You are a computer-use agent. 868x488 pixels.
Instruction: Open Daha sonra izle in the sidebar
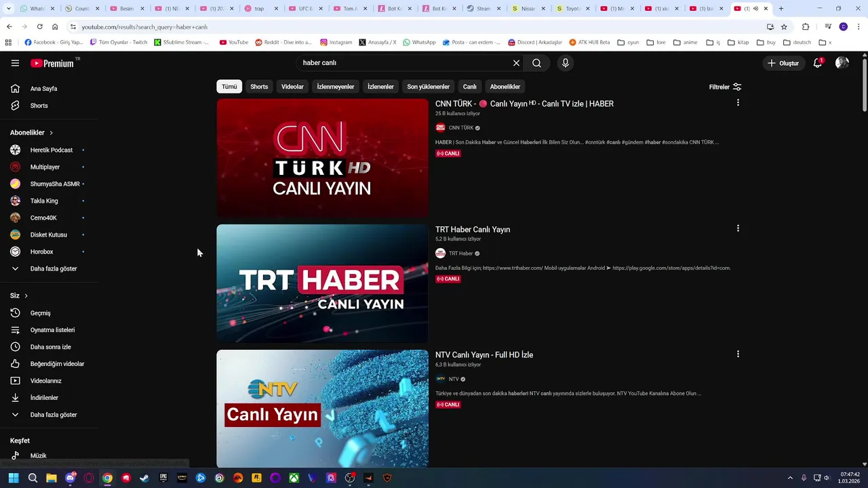pyautogui.click(x=49, y=347)
